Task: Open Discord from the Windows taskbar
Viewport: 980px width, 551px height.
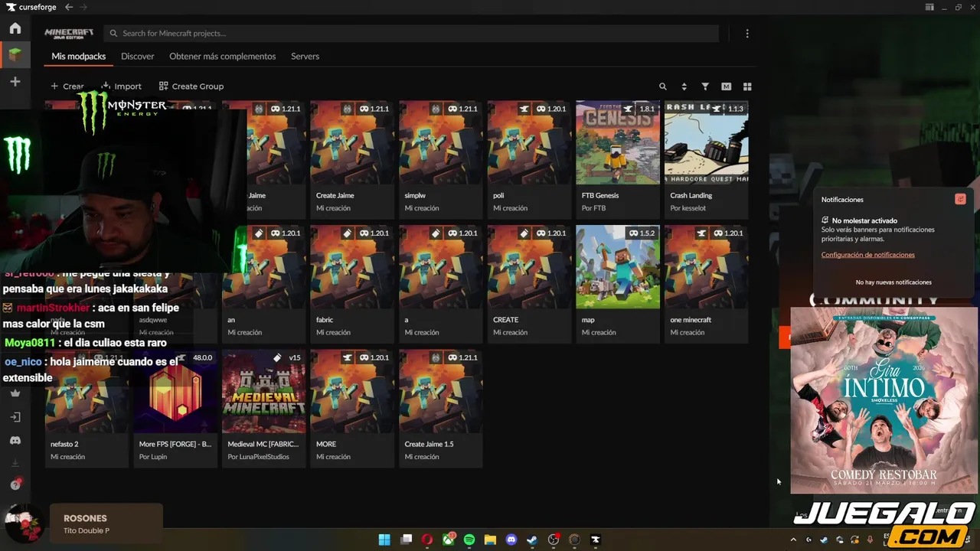Action: pos(511,540)
